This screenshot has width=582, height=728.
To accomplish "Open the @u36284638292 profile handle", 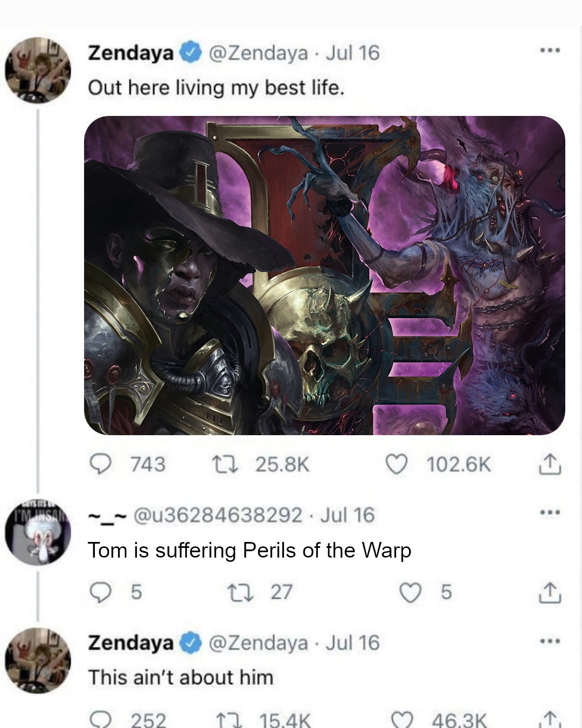I will point(217,515).
